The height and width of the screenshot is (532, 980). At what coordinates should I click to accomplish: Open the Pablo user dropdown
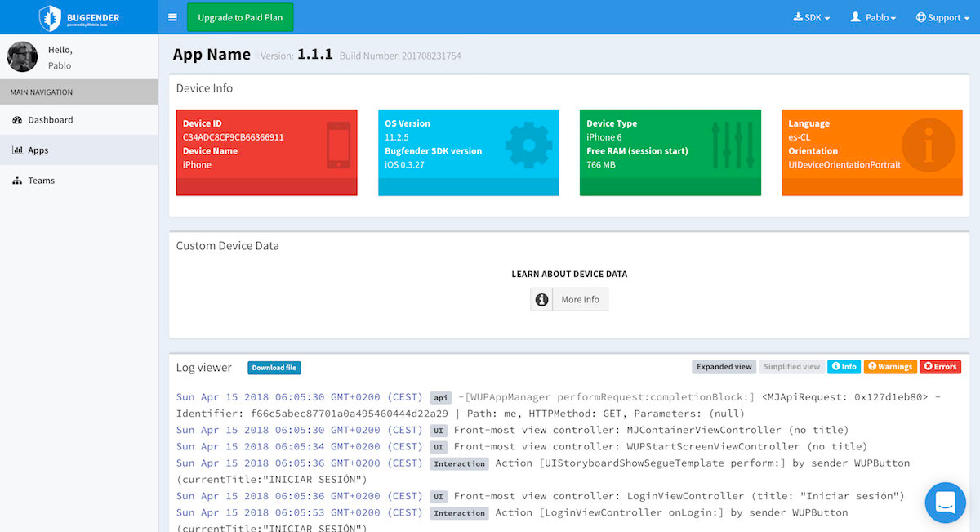[873, 17]
